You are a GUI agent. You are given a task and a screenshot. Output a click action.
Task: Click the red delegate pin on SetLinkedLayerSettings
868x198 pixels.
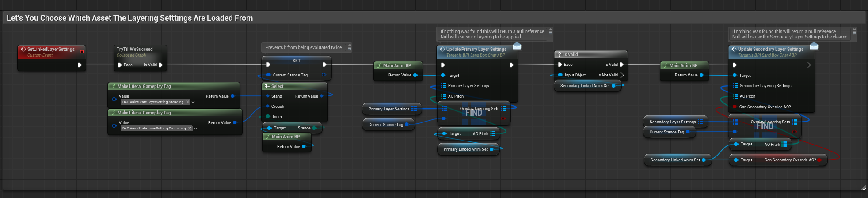pyautogui.click(x=82, y=52)
